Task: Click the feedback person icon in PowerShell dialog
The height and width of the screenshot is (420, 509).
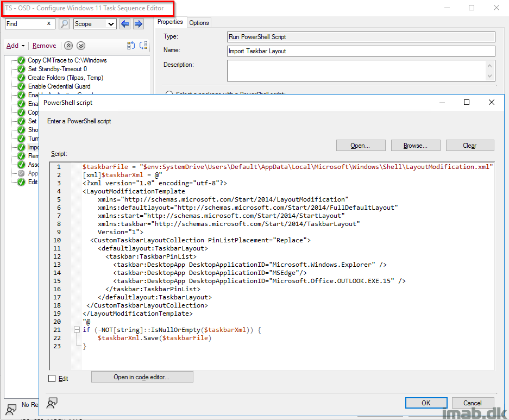Action: 53,403
